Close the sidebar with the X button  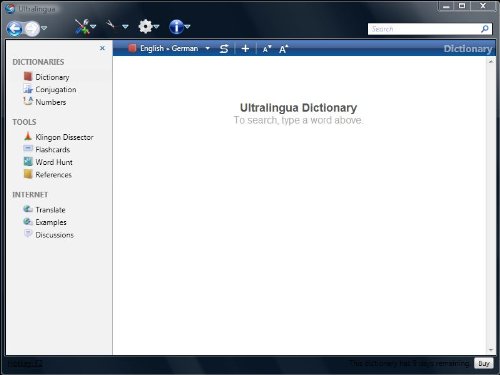pyautogui.click(x=102, y=48)
